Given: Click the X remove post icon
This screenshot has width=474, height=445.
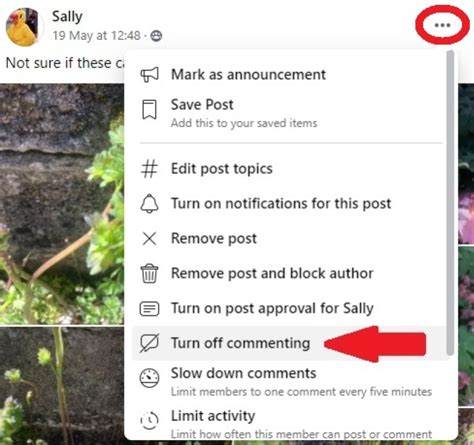Looking at the screenshot, I should (x=149, y=239).
